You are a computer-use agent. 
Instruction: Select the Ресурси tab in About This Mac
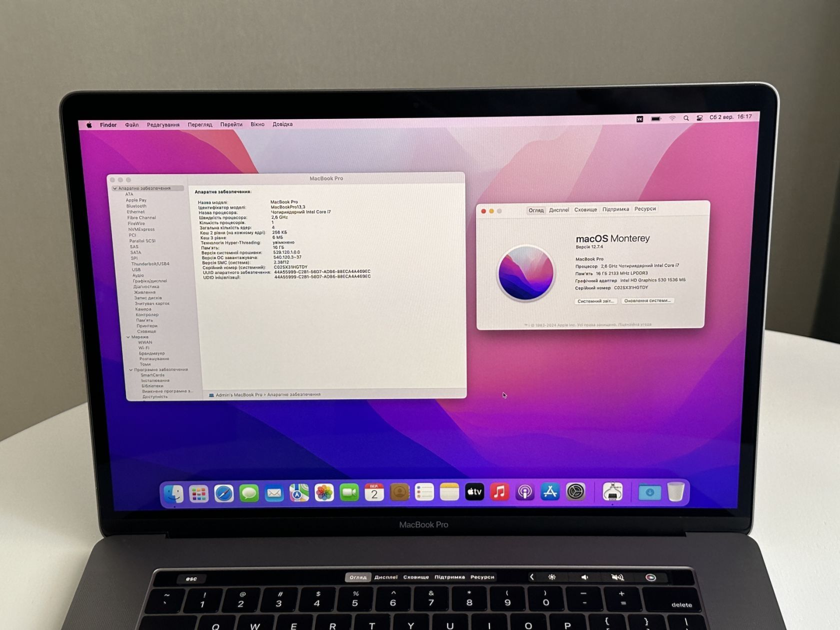645,209
